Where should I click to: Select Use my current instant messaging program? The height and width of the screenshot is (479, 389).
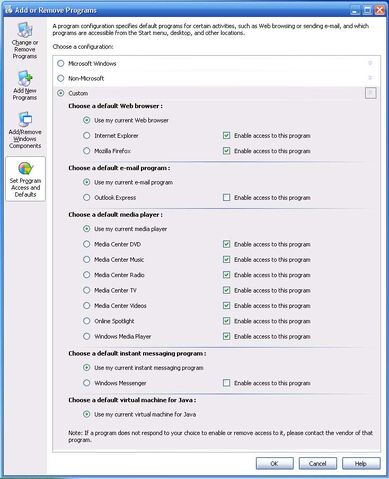click(87, 367)
